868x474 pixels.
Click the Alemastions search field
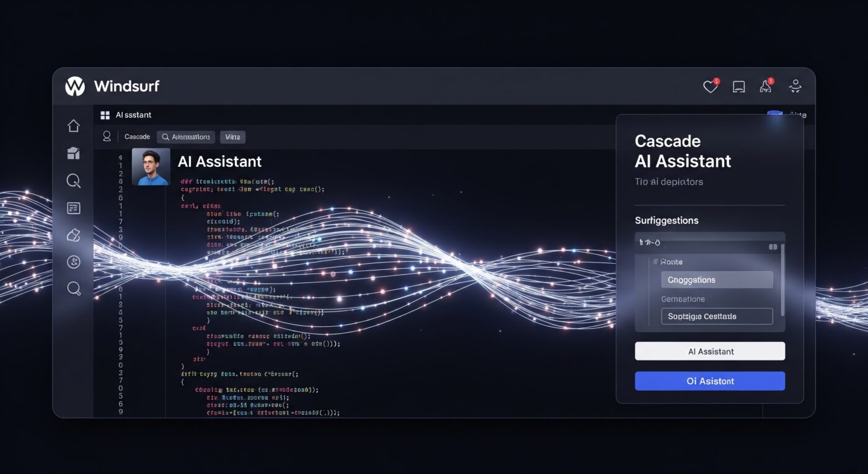186,136
